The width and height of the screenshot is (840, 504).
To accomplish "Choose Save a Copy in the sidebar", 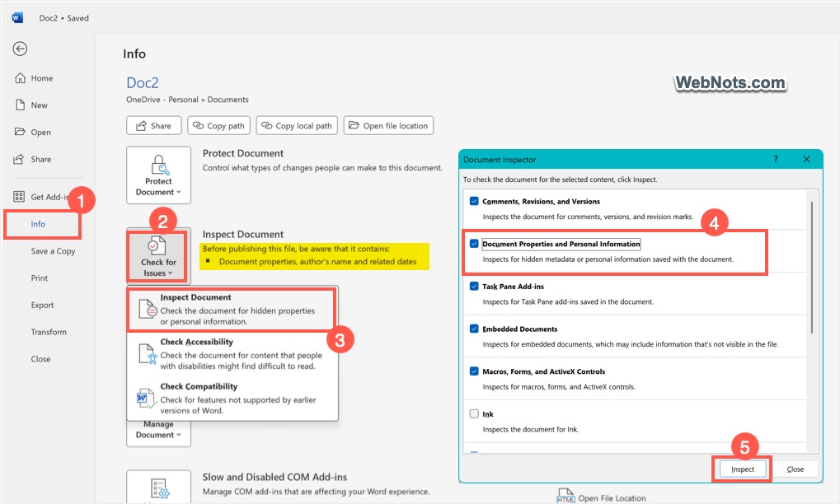I will tap(53, 251).
